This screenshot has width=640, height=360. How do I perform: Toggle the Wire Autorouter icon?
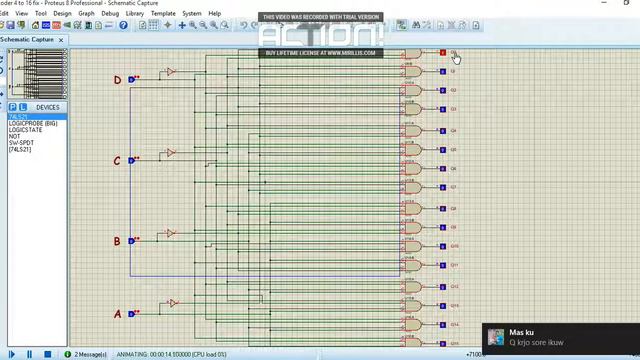pos(402,25)
